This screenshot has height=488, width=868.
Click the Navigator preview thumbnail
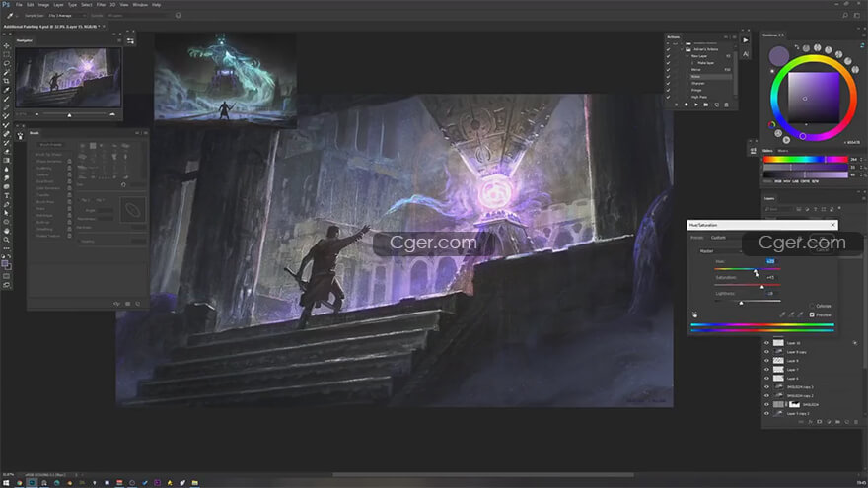(x=68, y=77)
